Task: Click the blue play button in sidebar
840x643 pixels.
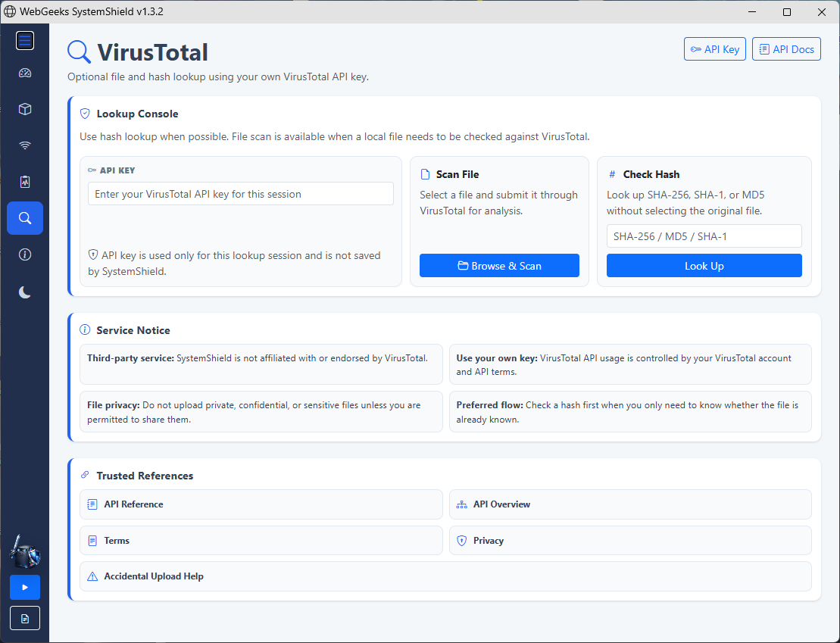Action: 25,587
